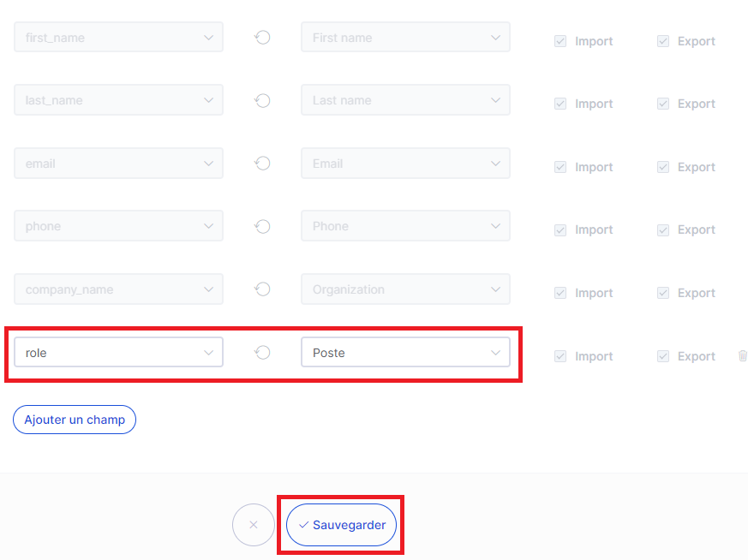Click the sync arrow icon for company_name row
This screenshot has height=560, width=754.
(262, 289)
